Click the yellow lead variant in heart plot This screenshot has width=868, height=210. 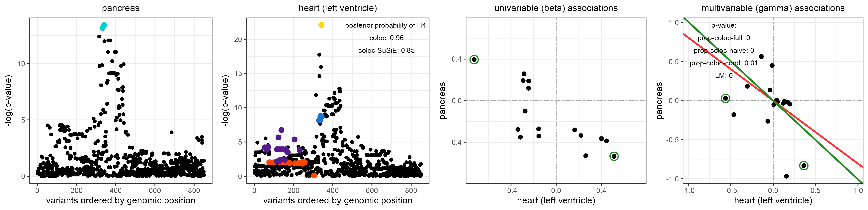321,25
